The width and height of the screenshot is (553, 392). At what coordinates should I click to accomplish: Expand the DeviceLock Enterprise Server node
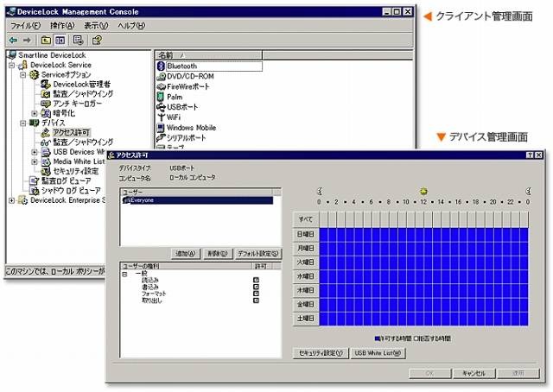coord(11,200)
